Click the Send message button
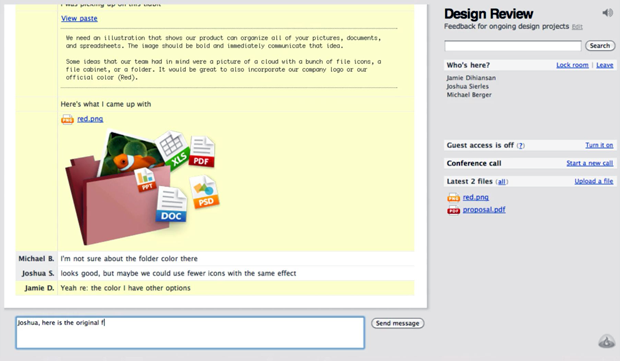 397,323
